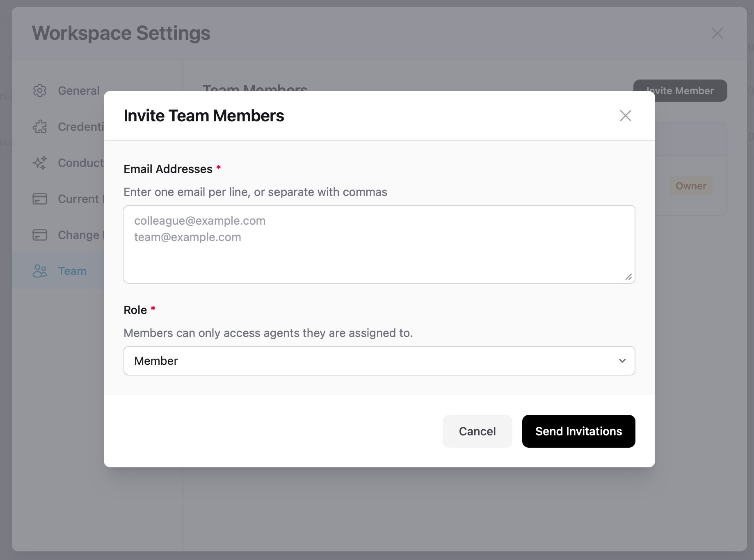The height and width of the screenshot is (560, 754).
Task: Click the General settings gear icon
Action: [x=40, y=91]
